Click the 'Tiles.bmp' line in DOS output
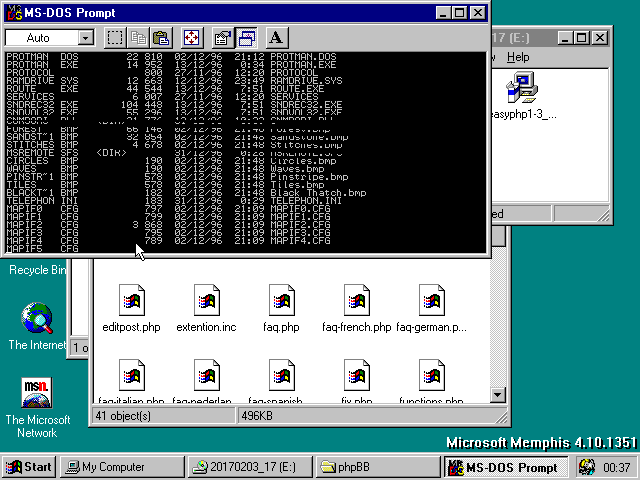The height and width of the screenshot is (480, 640). pos(165,185)
